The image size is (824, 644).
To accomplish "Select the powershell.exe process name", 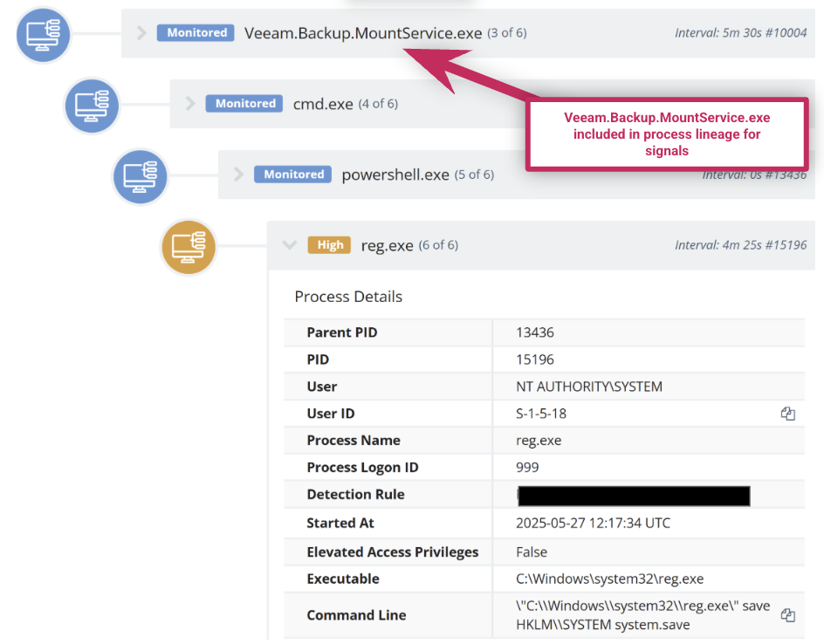I will point(395,175).
